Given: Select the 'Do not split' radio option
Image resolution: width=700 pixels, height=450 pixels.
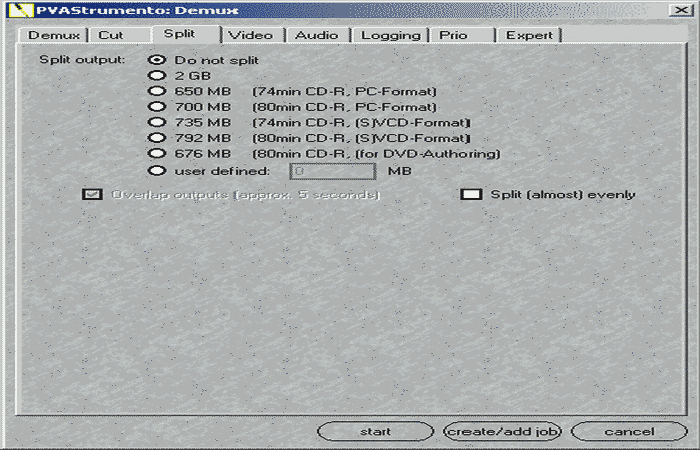Looking at the screenshot, I should tap(155, 60).
